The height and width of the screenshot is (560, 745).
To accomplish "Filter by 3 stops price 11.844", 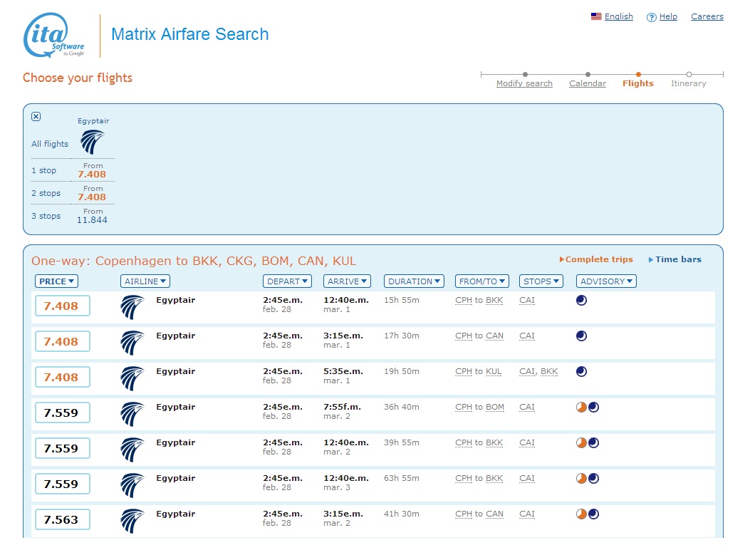I will [x=93, y=217].
